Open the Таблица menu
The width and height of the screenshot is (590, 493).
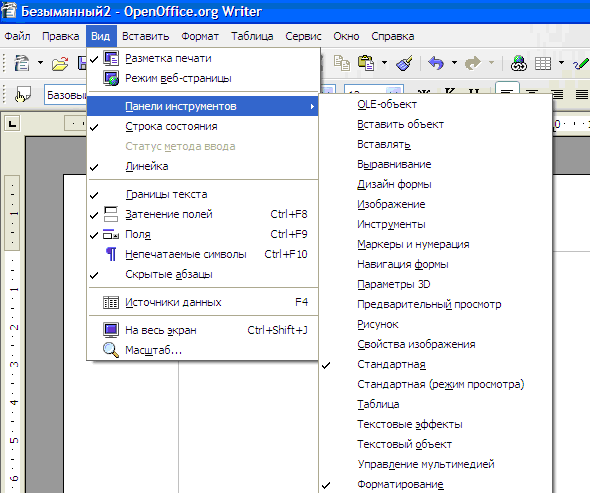252,36
